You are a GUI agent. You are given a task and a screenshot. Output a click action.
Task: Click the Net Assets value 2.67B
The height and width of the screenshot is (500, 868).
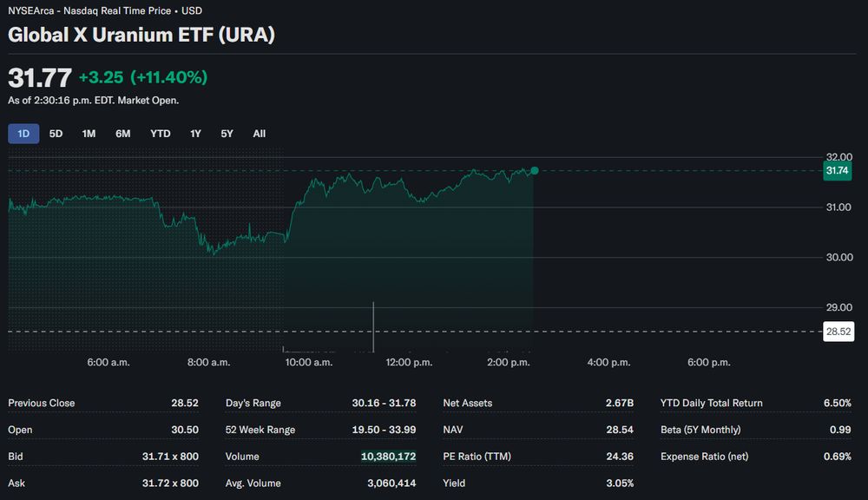(x=620, y=403)
